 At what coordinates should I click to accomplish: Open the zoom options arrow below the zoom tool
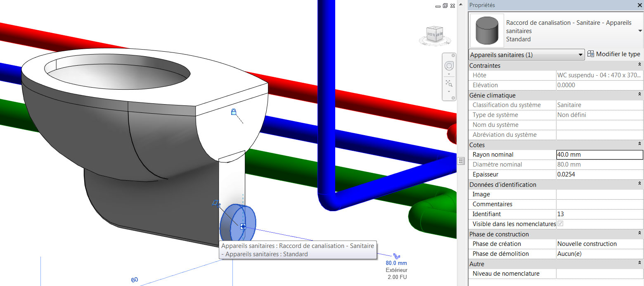(448, 92)
